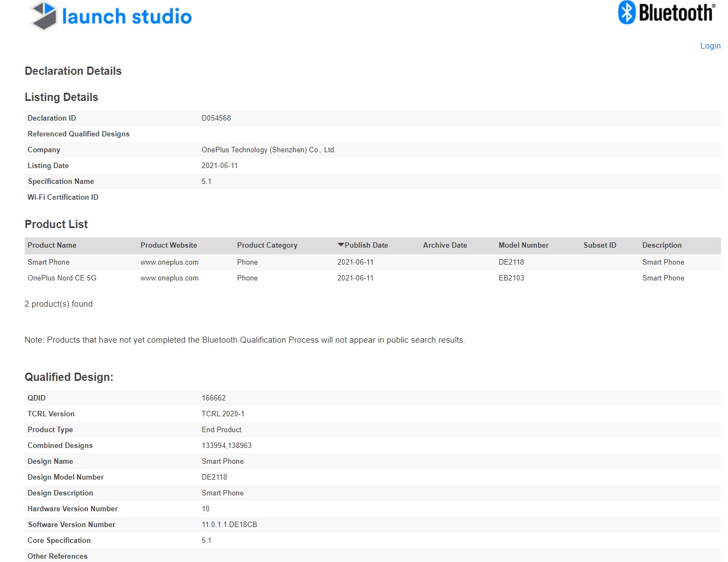
Task: Click the launch studio cube logo
Action: [44, 16]
